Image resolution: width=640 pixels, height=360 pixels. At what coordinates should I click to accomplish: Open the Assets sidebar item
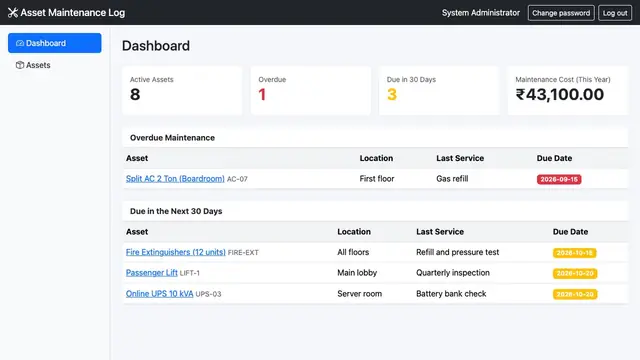pos(55,65)
